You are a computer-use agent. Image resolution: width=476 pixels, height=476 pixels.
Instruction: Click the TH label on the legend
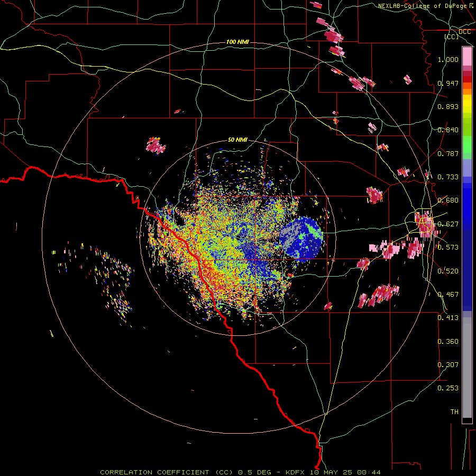coord(454,411)
